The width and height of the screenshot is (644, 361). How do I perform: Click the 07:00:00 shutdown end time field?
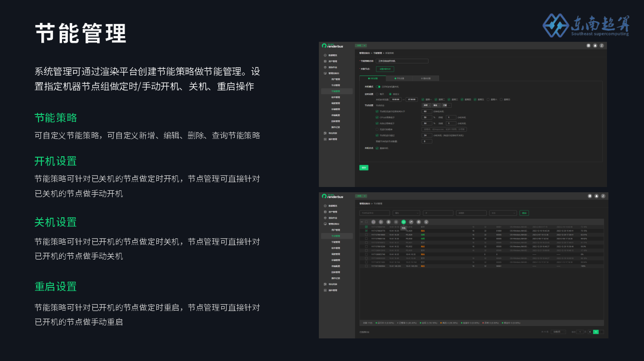(412, 99)
